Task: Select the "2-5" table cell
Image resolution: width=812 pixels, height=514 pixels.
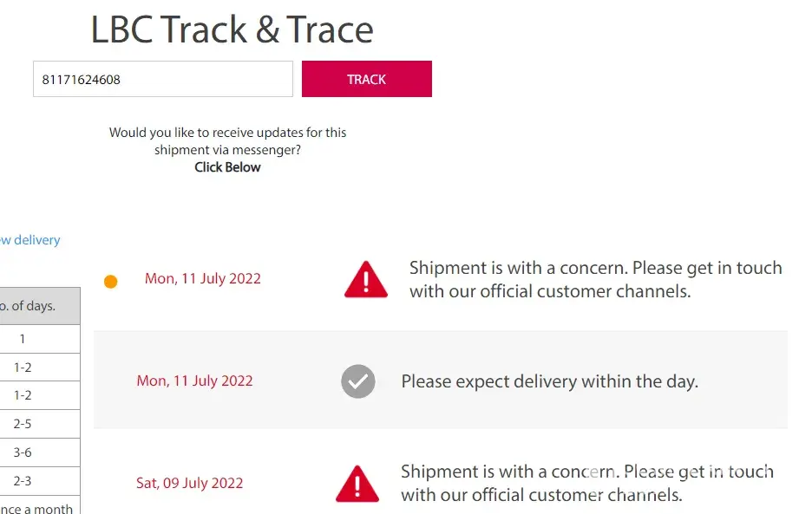Action: [x=23, y=424]
